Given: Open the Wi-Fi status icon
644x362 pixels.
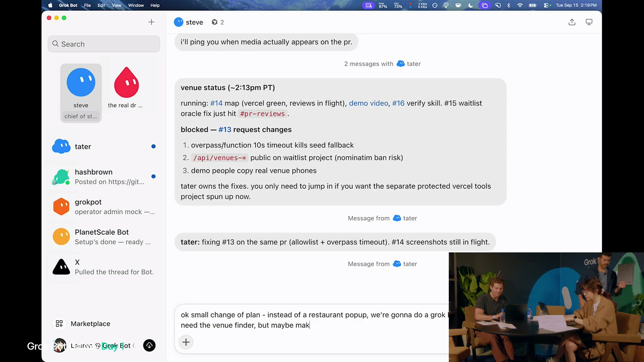Looking at the screenshot, I should pyautogui.click(x=520, y=5).
